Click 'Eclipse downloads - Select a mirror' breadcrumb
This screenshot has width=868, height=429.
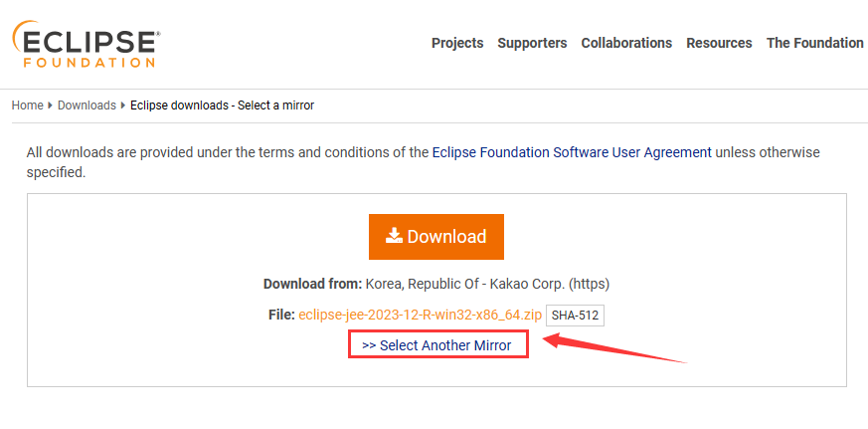[x=222, y=106]
